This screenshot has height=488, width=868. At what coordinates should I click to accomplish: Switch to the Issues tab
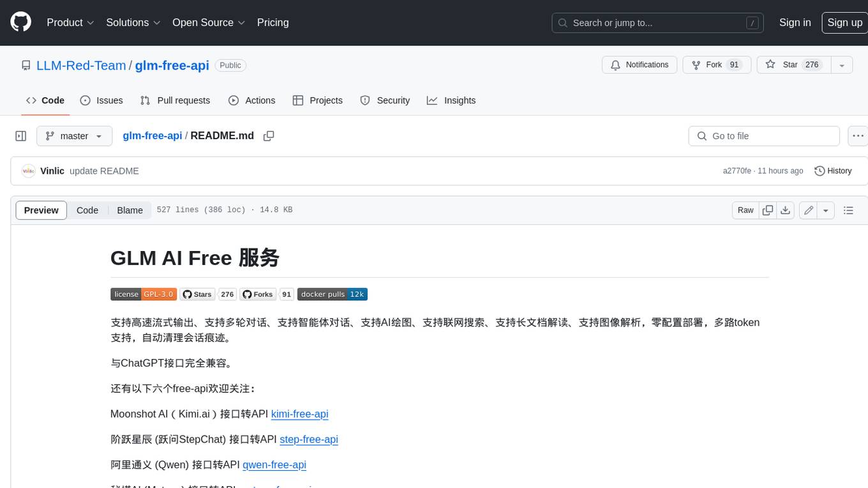[x=101, y=100]
